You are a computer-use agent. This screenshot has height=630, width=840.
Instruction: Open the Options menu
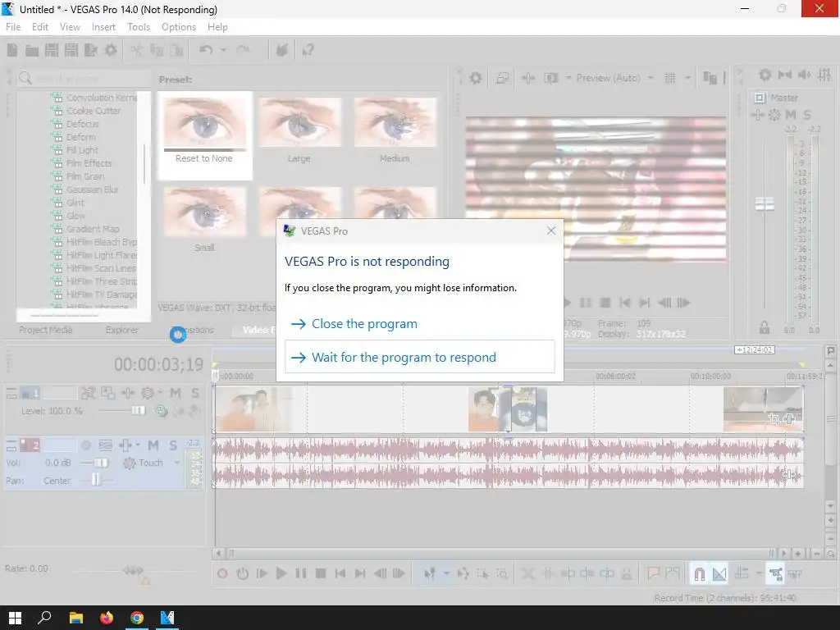tap(179, 27)
